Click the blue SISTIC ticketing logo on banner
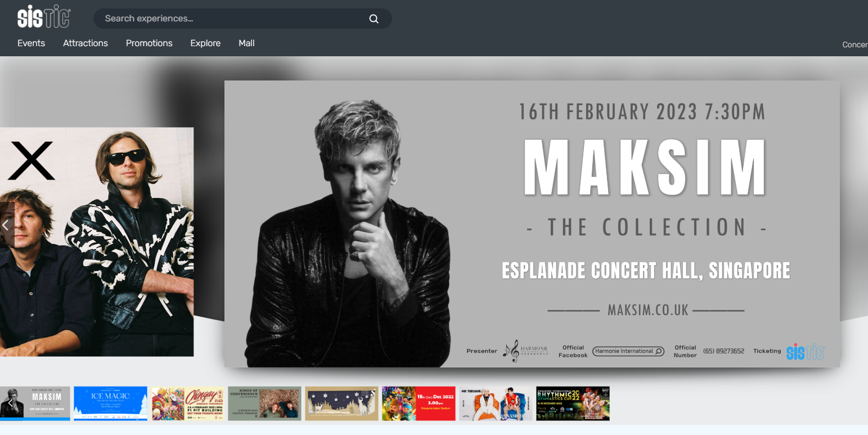The width and height of the screenshot is (868, 435). (805, 351)
